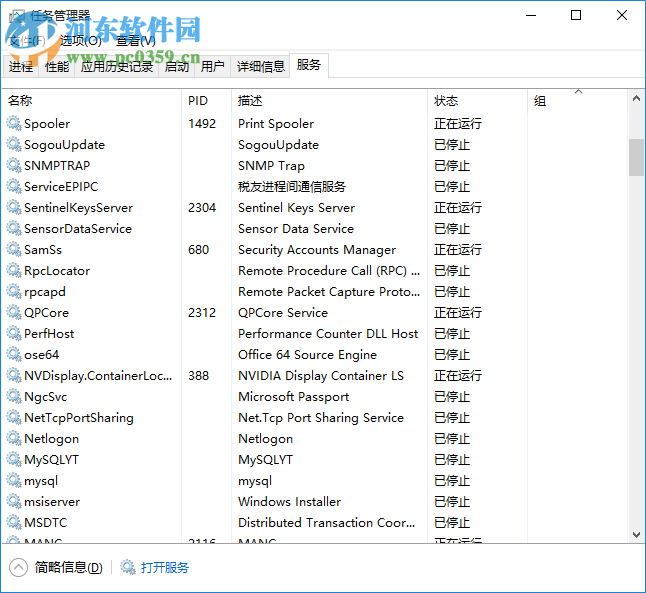Click the 打开服务 link
This screenshot has width=646, height=593.
[165, 567]
